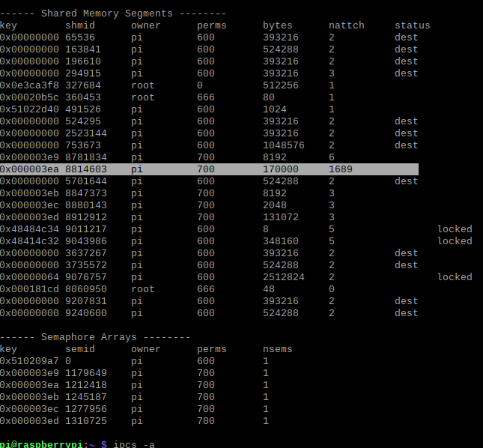Image resolution: width=483 pixels, height=448 pixels.
Task: Click the 'semid' column header
Action: (x=80, y=349)
